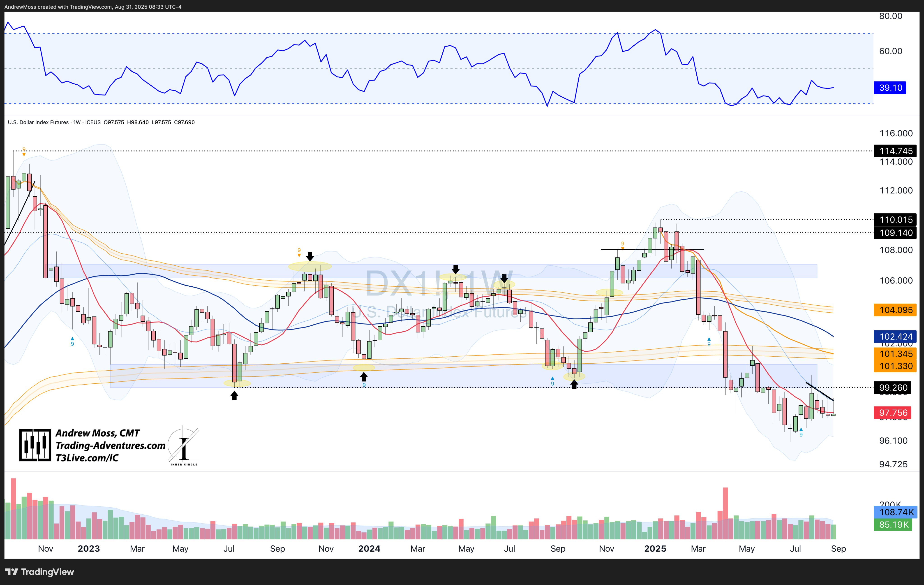The height and width of the screenshot is (585, 924).
Task: Click black up arrow below October 2024 low
Action: (574, 384)
